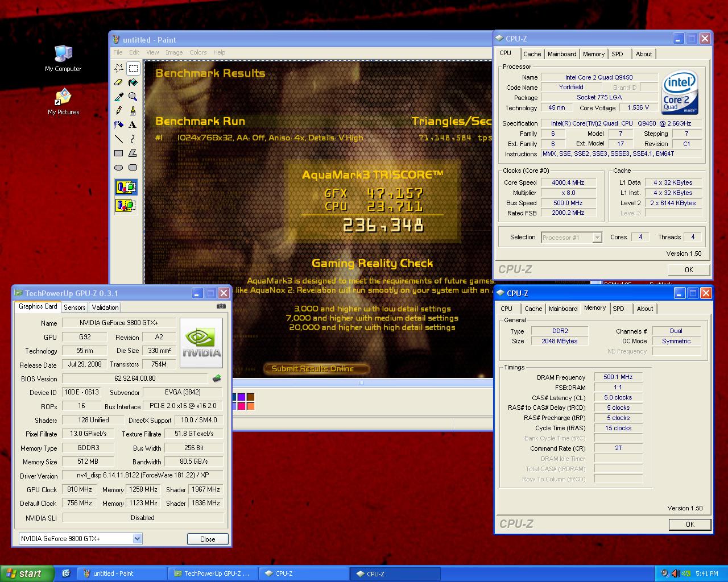The image size is (728, 582).
Task: Select the Curve tool in Paint
Action: tap(133, 139)
